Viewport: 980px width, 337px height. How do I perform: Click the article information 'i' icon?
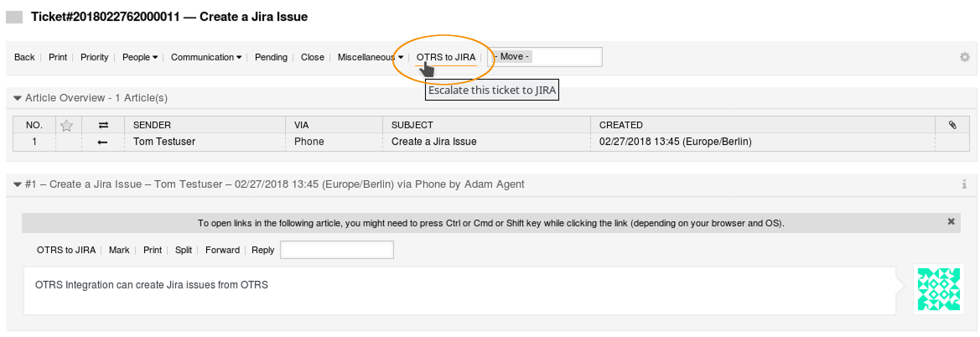pos(964,184)
